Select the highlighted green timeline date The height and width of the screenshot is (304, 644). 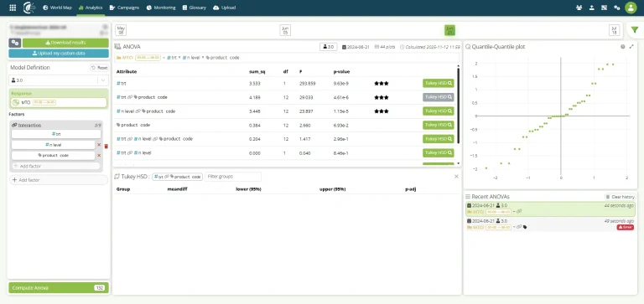click(x=449, y=30)
